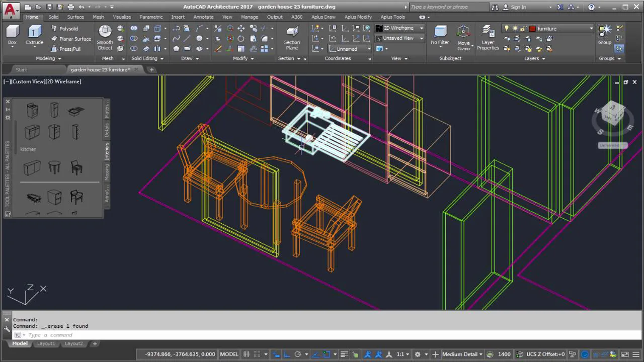This screenshot has width=644, height=362.
Task: Toggle the furniture layer light bulb on/off
Action: click(x=508, y=28)
